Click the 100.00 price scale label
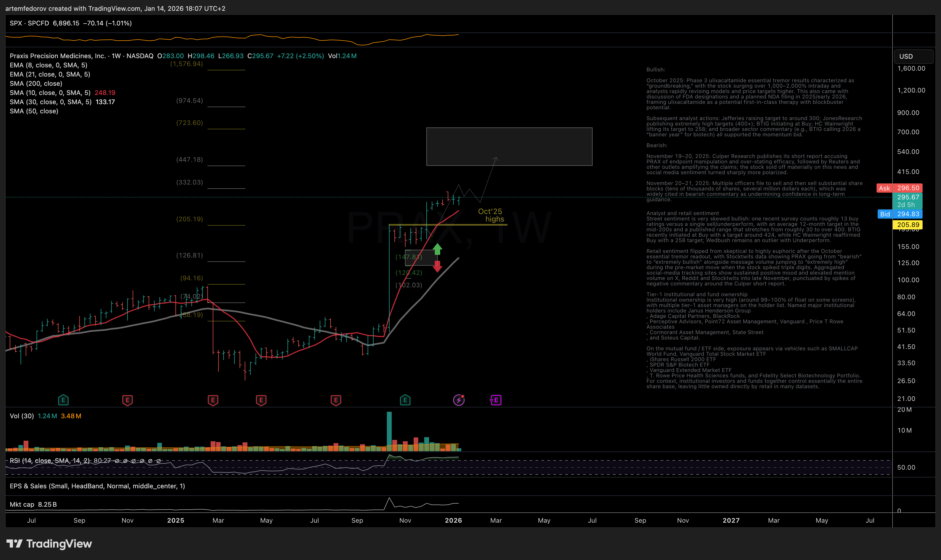941x560 pixels. pos(908,280)
